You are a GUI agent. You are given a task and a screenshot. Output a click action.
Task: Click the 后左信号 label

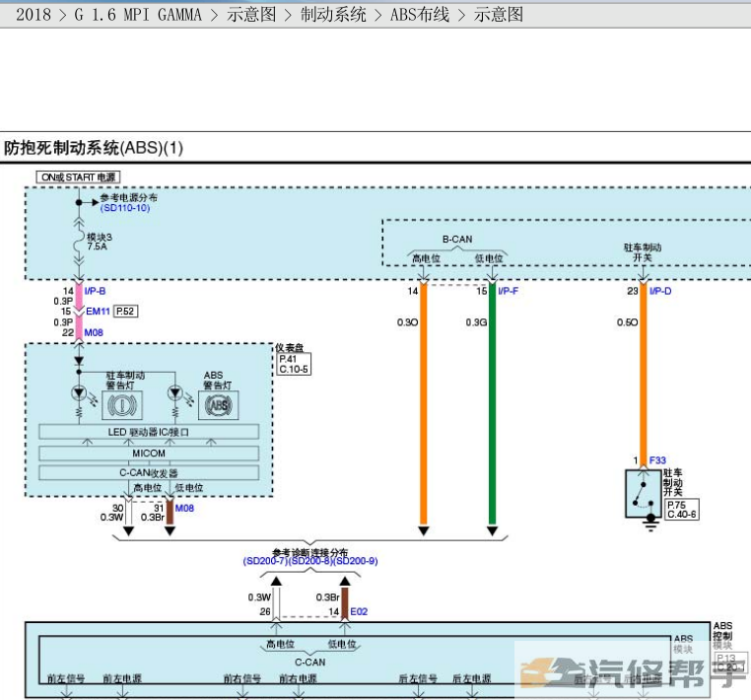[x=418, y=678]
